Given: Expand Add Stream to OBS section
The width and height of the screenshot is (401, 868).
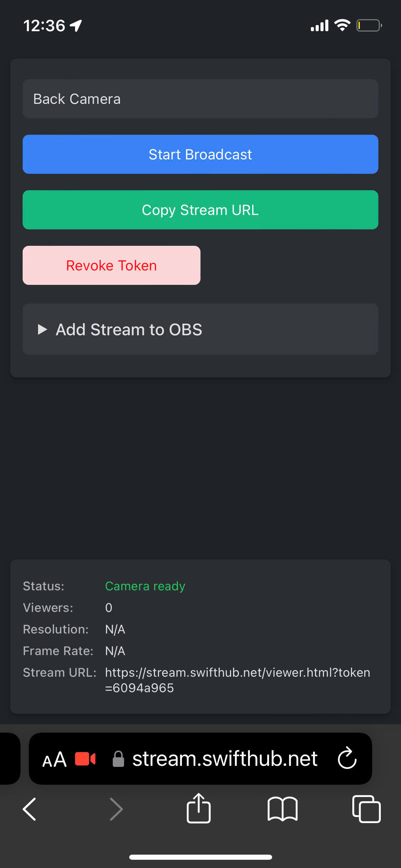Looking at the screenshot, I should 200,329.
